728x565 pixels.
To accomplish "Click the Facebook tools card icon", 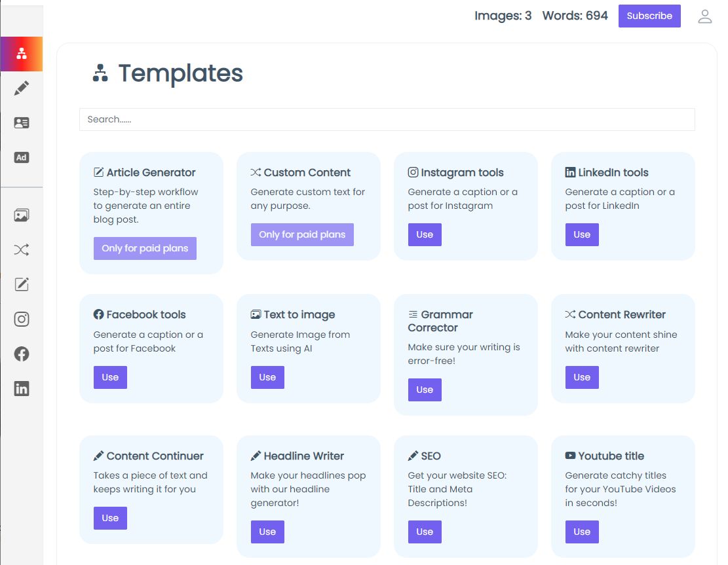I will click(x=98, y=314).
